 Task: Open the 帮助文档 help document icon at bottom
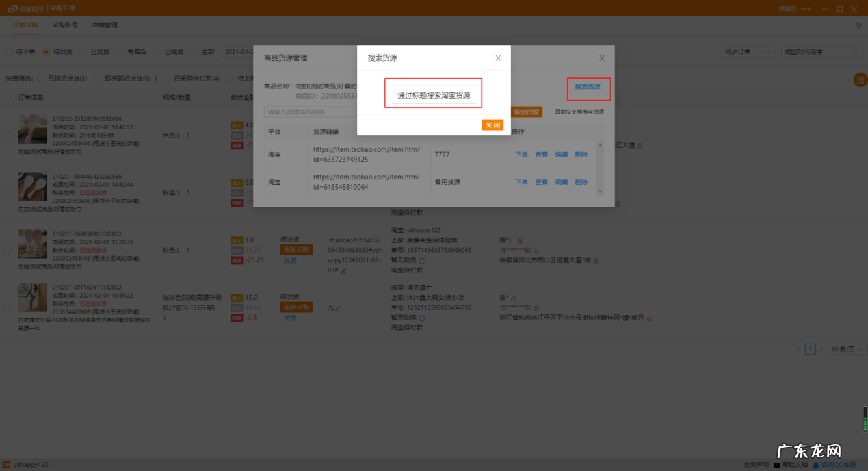click(777, 463)
